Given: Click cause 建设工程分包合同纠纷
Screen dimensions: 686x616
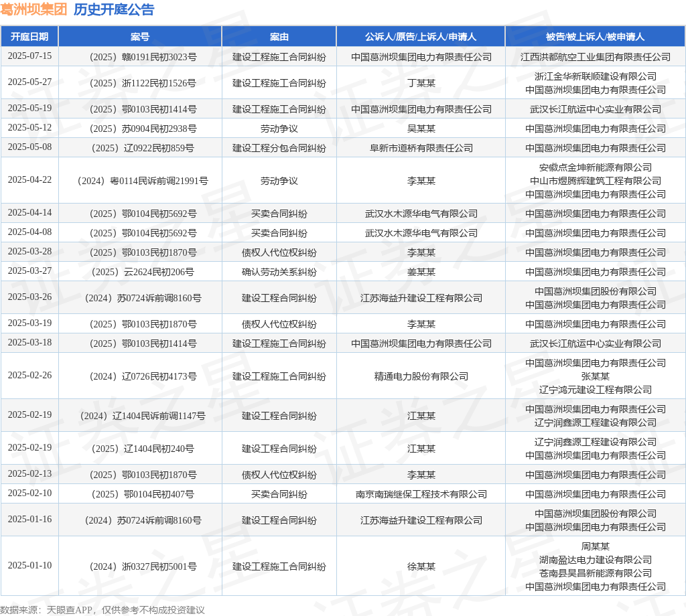Looking at the screenshot, I should pos(279,148).
